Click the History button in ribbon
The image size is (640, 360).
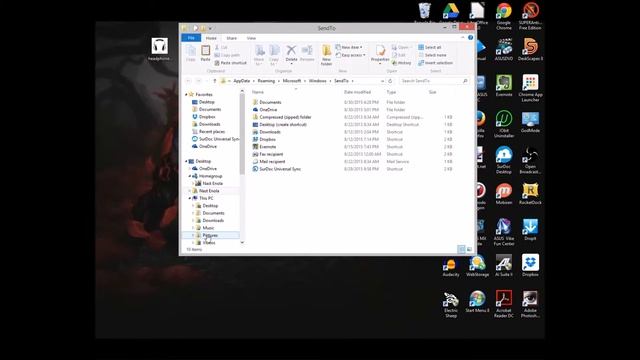tap(401, 63)
